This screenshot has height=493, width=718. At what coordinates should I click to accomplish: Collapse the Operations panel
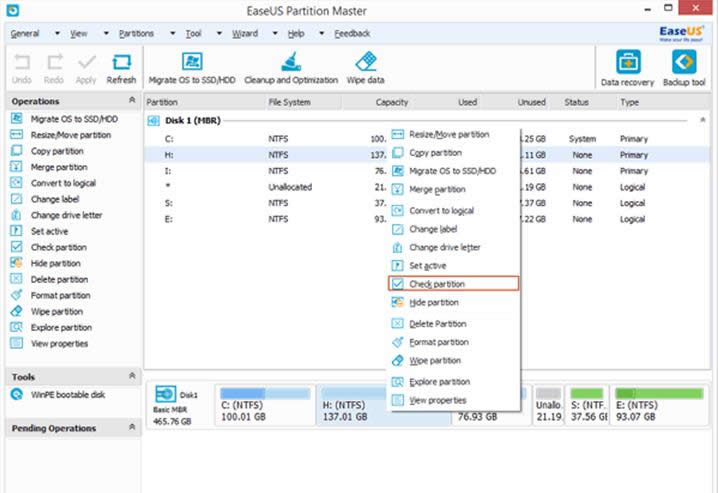(133, 101)
